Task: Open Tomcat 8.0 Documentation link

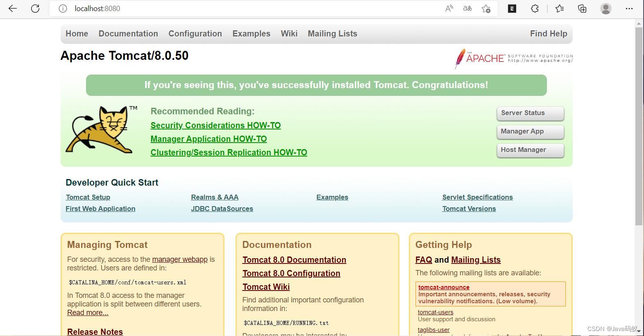Action: (x=294, y=260)
